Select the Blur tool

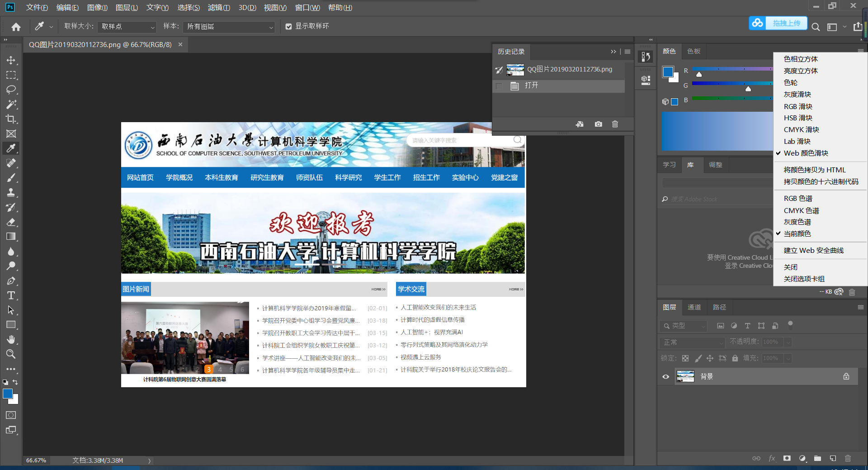11,251
